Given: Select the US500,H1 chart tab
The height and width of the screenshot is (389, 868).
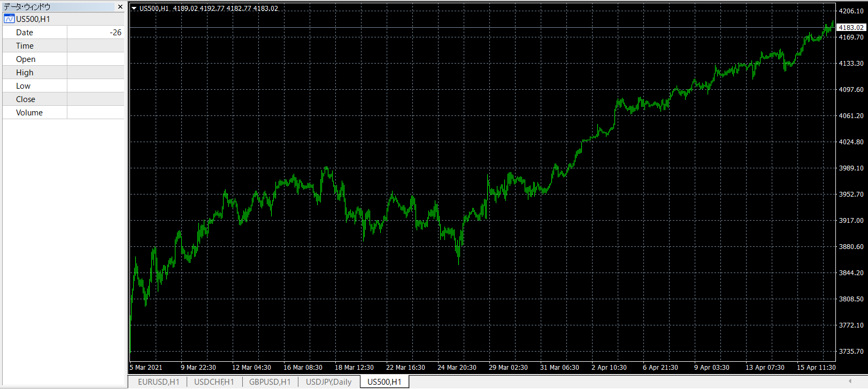Looking at the screenshot, I should click(x=385, y=382).
